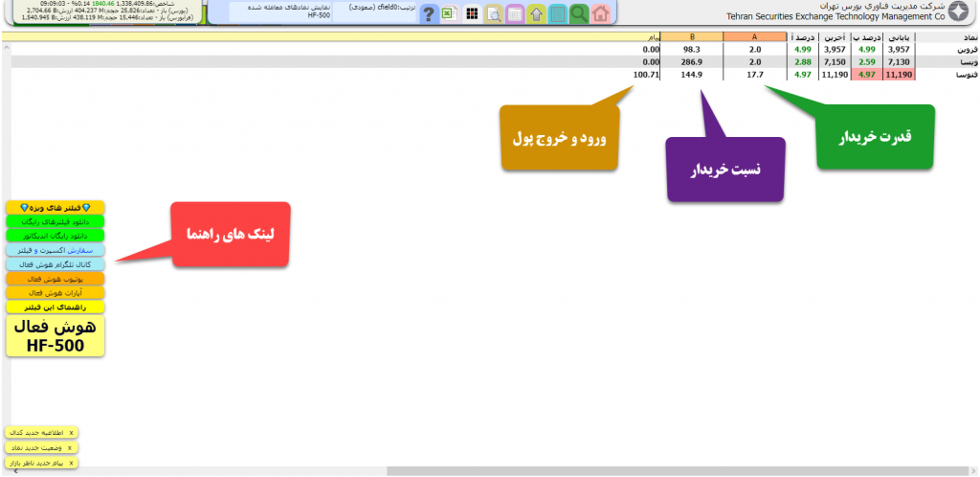The height and width of the screenshot is (477, 980).
Task: Open the teal market watch panel icon
Action: tap(558, 13)
